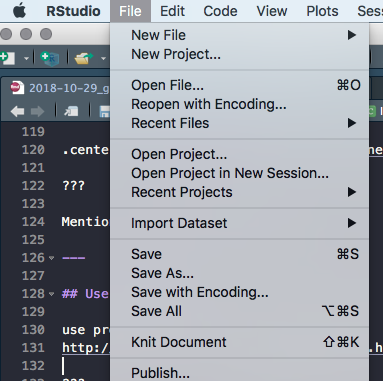Choose Open Project... menu entry
383x381 pixels.
click(239, 154)
